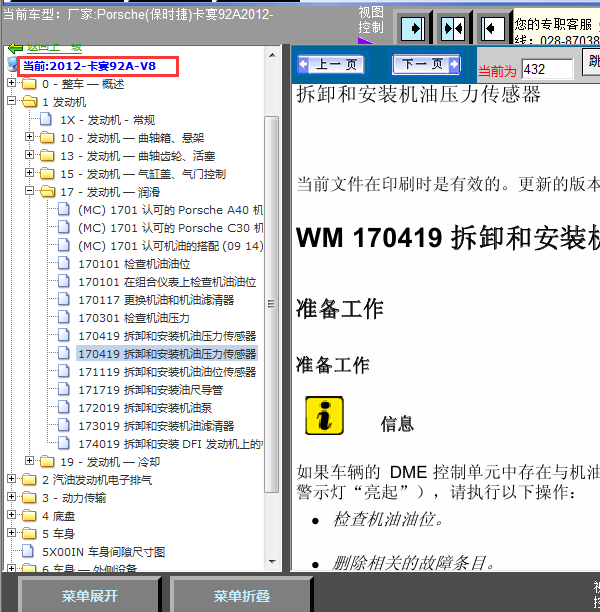Click the open folder icon for 1 发动机
Viewport: 600px width, 612px height.
pyautogui.click(x=30, y=102)
